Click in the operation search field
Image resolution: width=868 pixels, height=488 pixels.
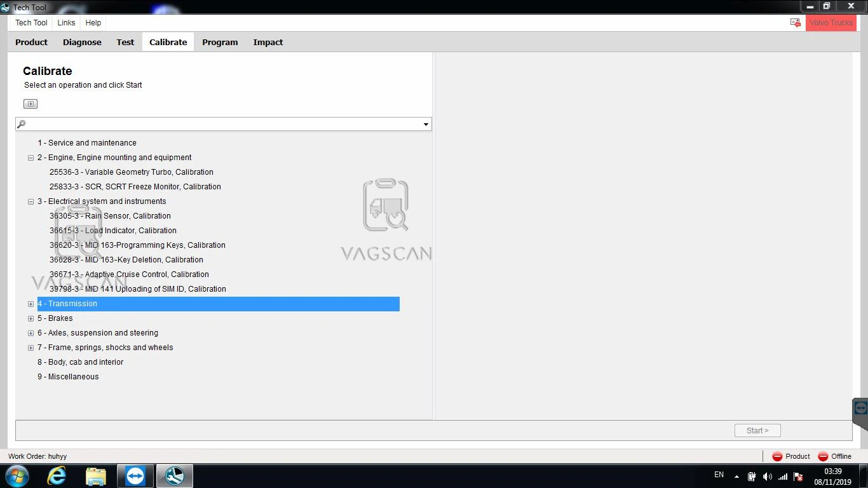(x=223, y=124)
